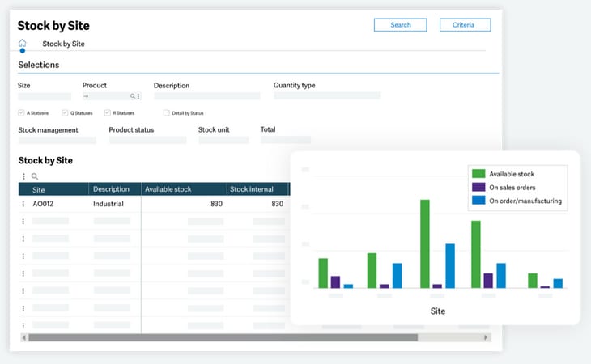Click the On order/manufacturing legend label
Image resolution: width=591 pixels, height=364 pixels.
click(x=525, y=201)
